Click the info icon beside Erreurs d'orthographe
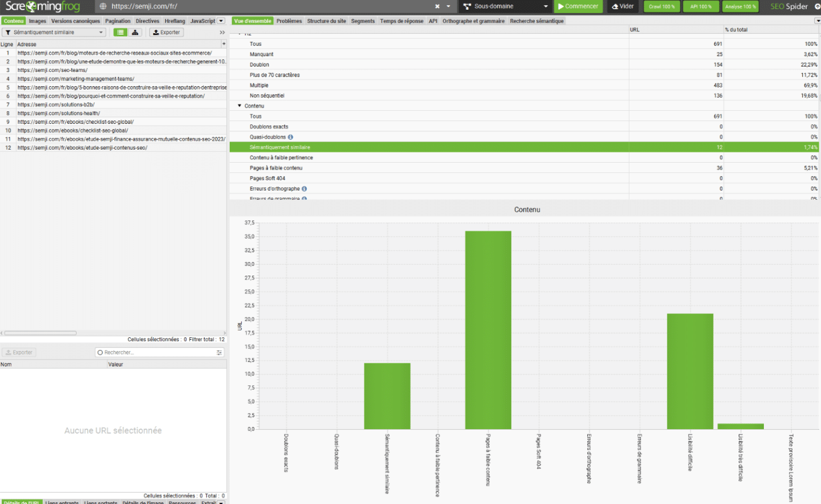821x504 pixels. [304, 188]
